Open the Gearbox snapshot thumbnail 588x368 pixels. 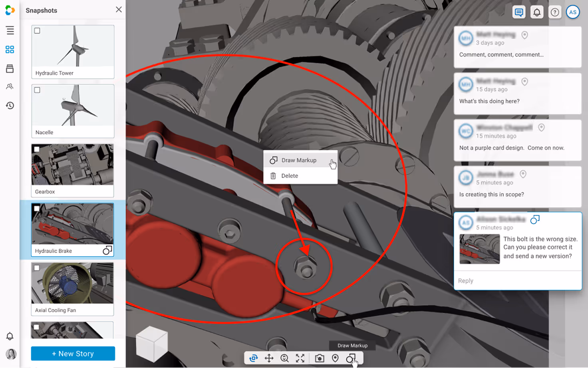pyautogui.click(x=73, y=165)
